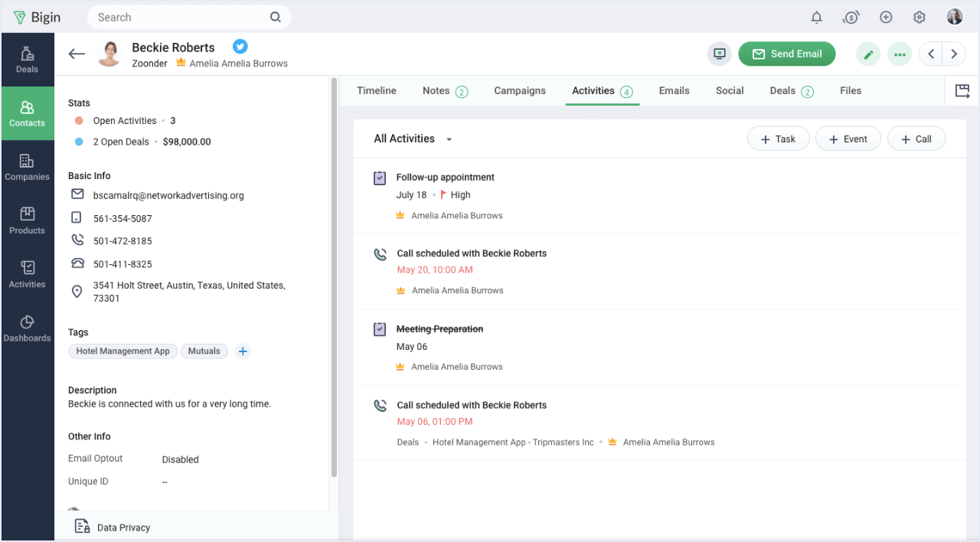Open the Activities module from the sidebar
980x542 pixels.
[27, 276]
